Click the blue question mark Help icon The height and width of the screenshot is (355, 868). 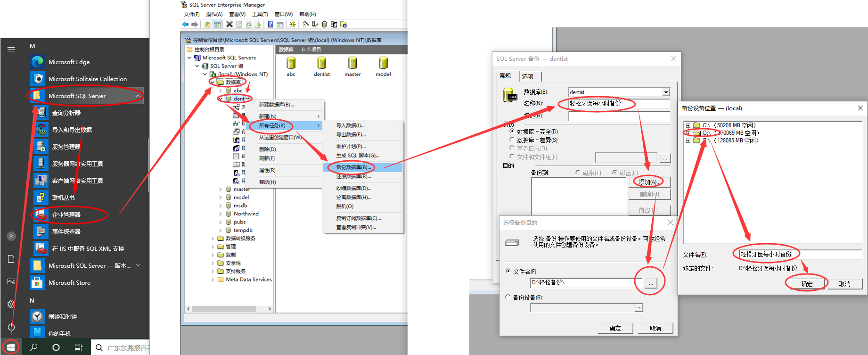270,25
